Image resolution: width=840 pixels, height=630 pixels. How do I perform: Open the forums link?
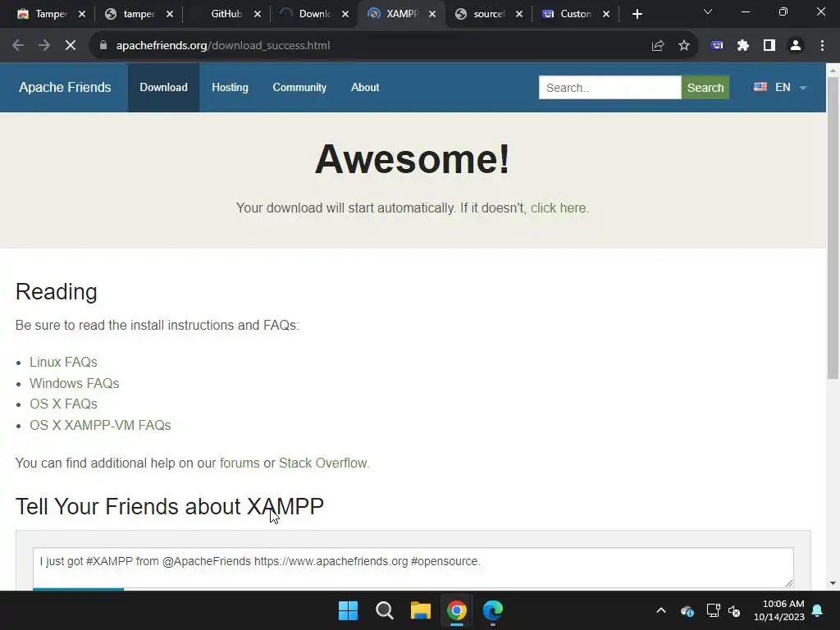pyautogui.click(x=240, y=463)
